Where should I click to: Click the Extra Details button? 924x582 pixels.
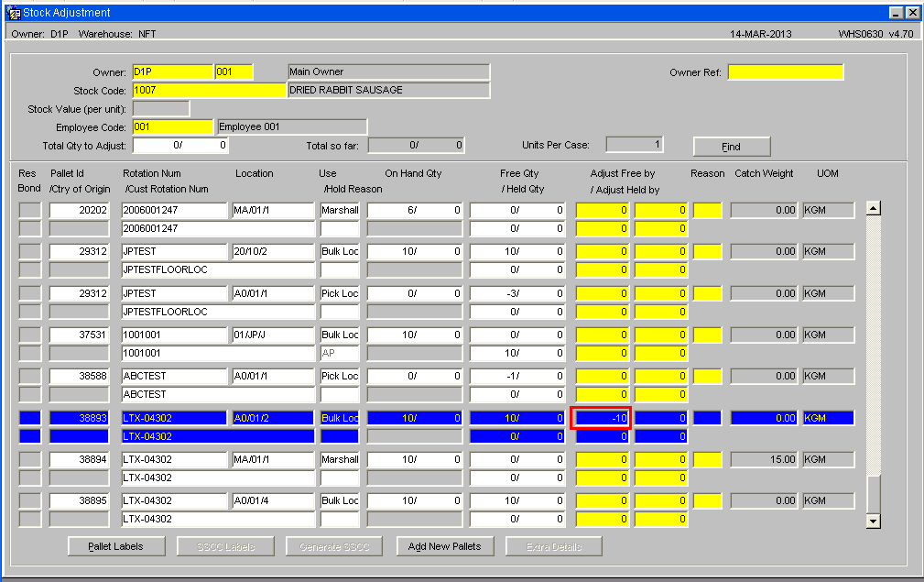554,546
